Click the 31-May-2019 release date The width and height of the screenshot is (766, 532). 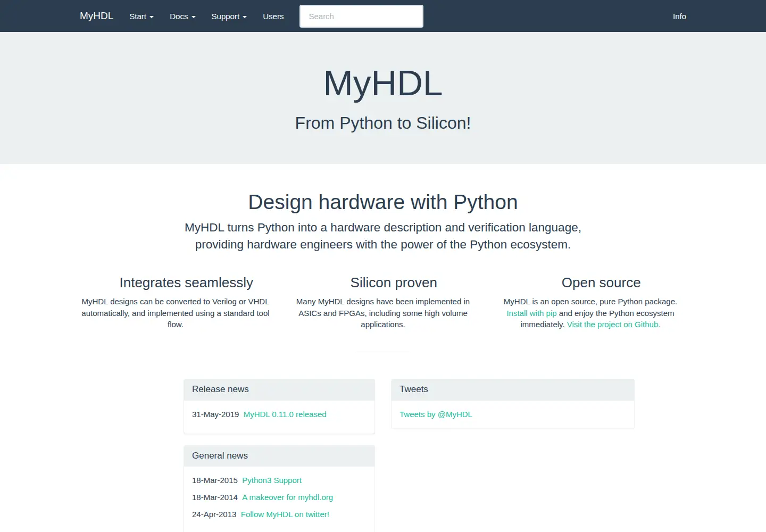click(x=215, y=414)
